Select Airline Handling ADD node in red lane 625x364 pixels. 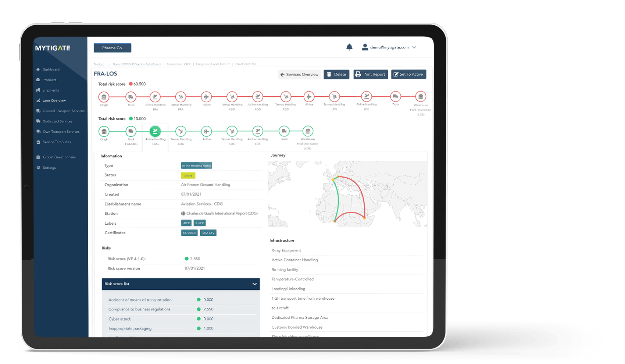tap(258, 97)
